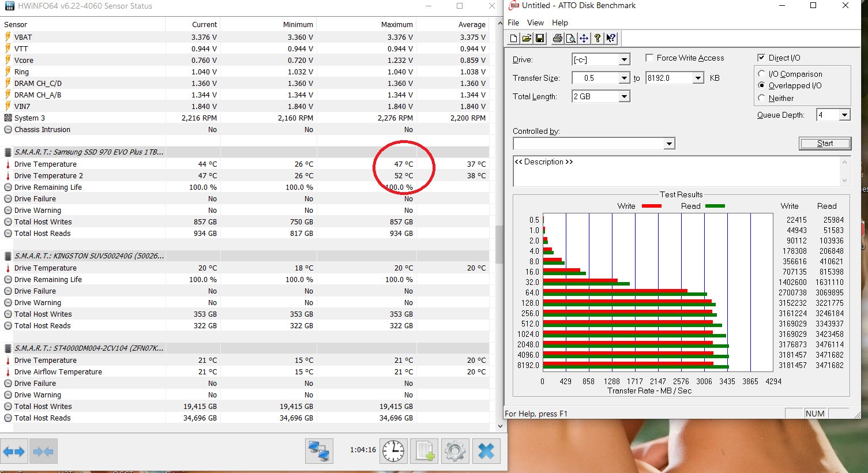
Task: Open the File menu in ATTO
Action: click(x=513, y=22)
